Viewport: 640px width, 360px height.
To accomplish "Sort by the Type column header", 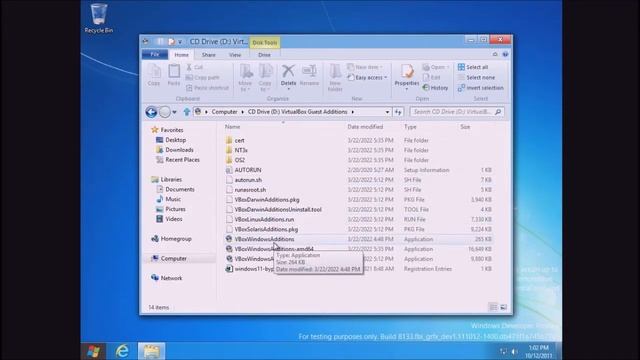I will pos(410,127).
